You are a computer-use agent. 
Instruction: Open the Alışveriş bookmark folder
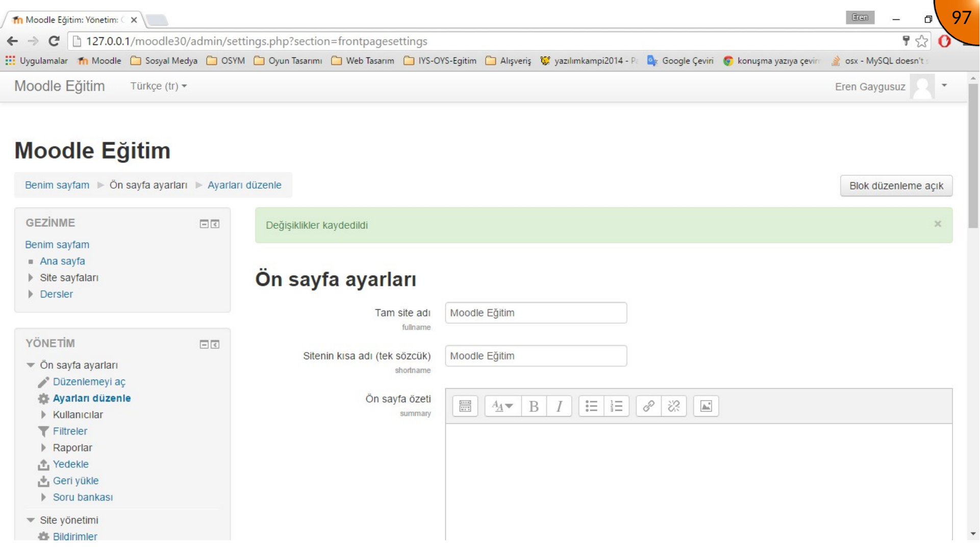tap(509, 61)
